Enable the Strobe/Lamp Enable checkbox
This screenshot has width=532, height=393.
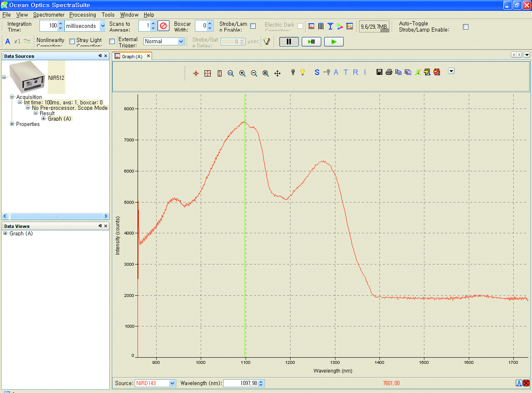click(253, 26)
